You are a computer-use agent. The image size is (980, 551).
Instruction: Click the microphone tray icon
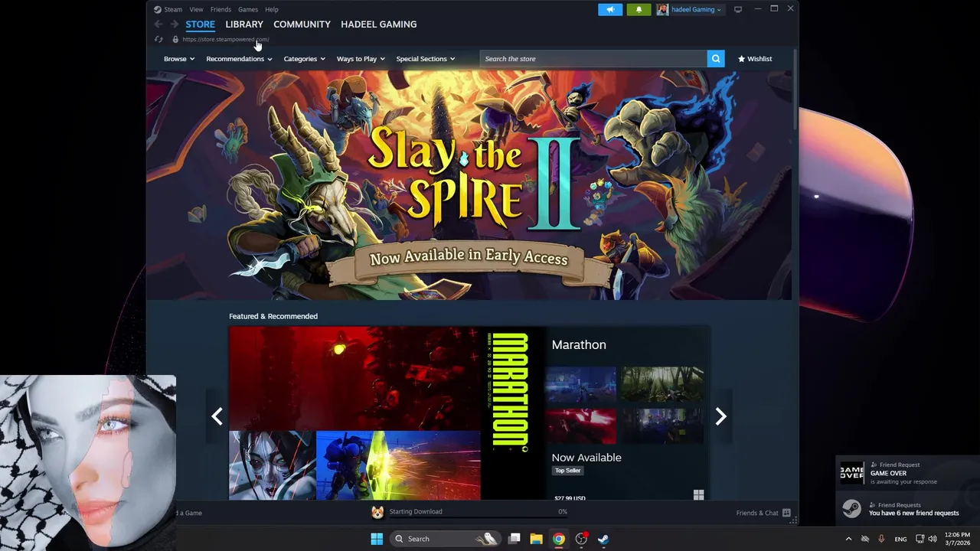coord(881,539)
